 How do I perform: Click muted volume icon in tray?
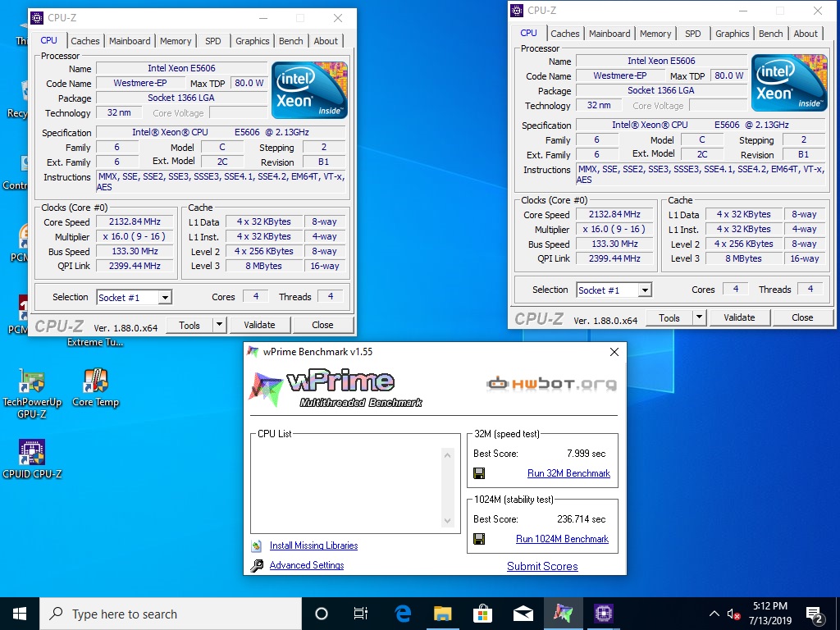click(x=733, y=614)
